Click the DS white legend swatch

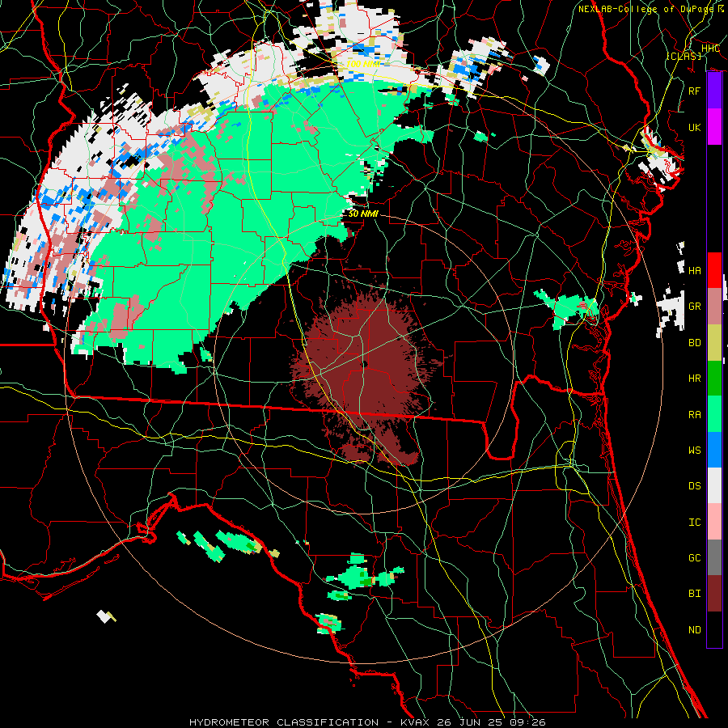point(714,485)
